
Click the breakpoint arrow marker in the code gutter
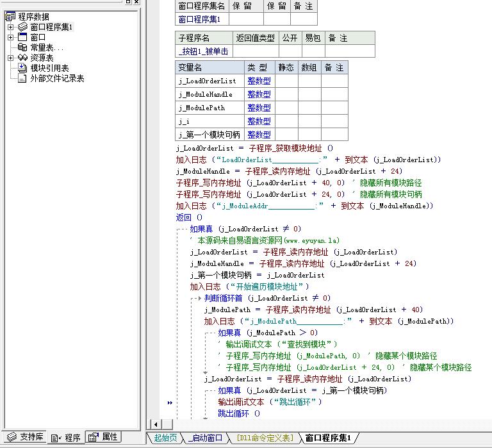[x=170, y=402]
